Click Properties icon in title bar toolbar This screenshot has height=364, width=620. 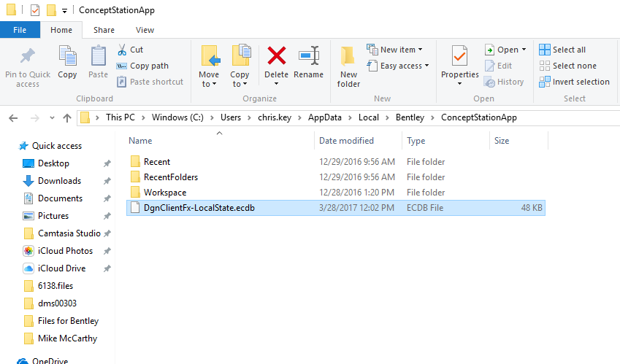click(35, 10)
